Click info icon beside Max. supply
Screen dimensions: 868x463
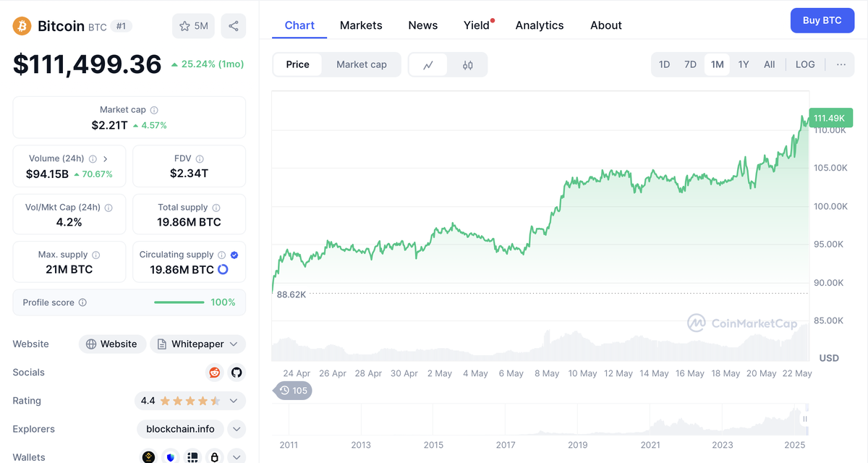(x=96, y=255)
